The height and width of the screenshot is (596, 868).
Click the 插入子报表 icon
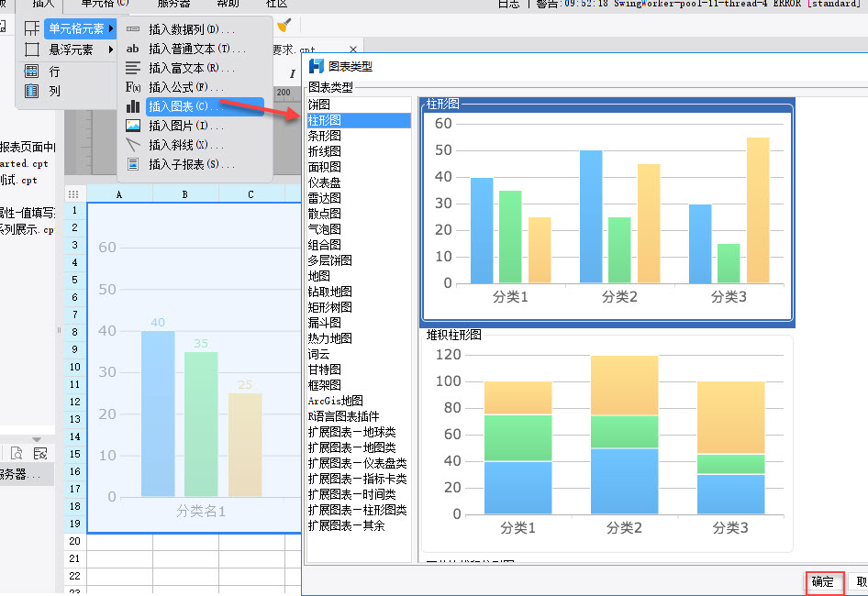[133, 164]
